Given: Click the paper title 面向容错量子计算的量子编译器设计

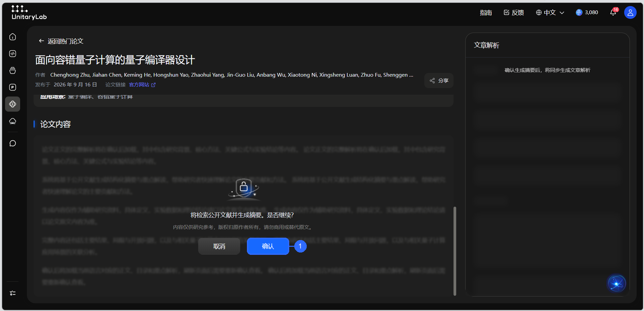Looking at the screenshot, I should (115, 60).
